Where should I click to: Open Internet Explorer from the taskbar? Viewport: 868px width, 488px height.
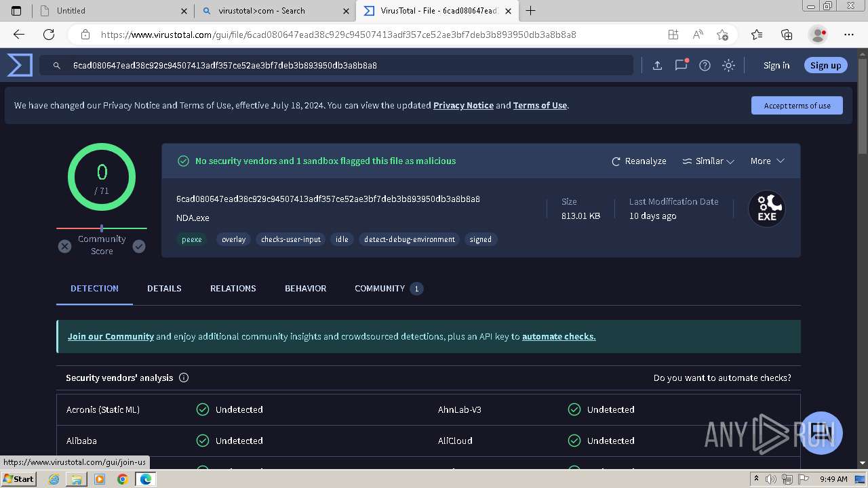click(x=54, y=479)
